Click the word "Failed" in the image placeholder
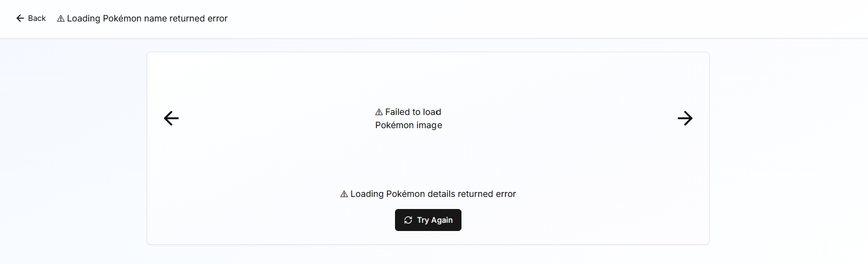Image resolution: width=868 pixels, height=264 pixels. [398, 112]
